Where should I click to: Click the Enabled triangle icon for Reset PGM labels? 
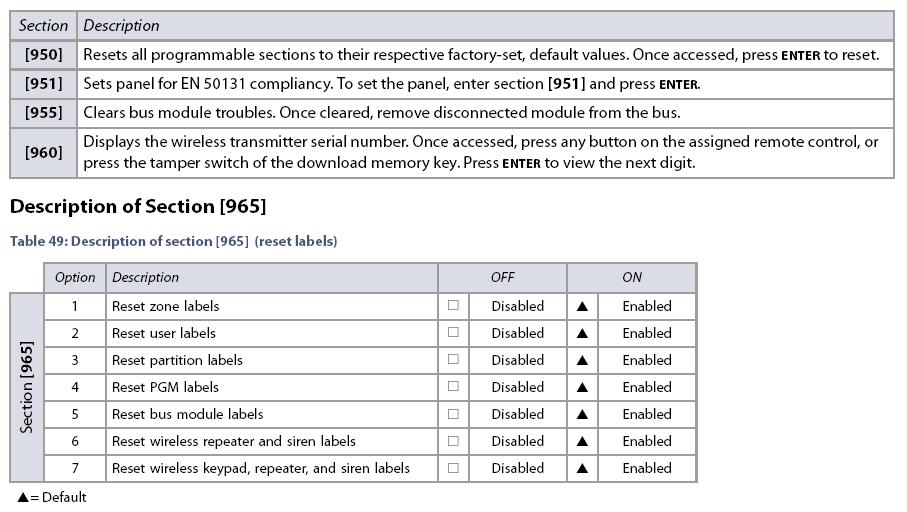[582, 387]
